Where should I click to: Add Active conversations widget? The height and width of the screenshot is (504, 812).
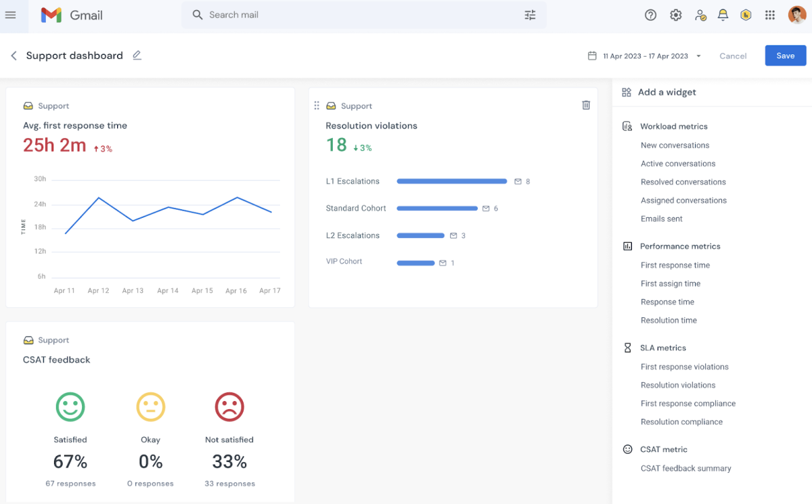tap(678, 164)
